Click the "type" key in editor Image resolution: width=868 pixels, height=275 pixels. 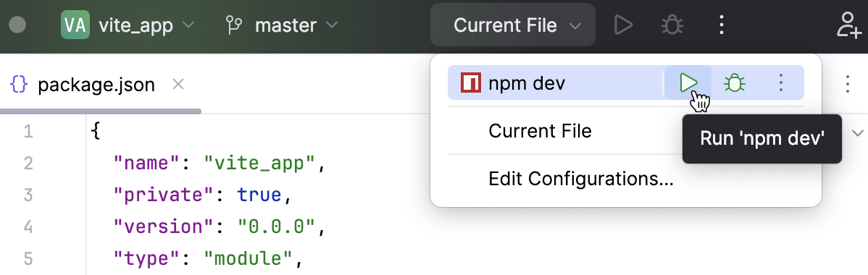click(147, 258)
